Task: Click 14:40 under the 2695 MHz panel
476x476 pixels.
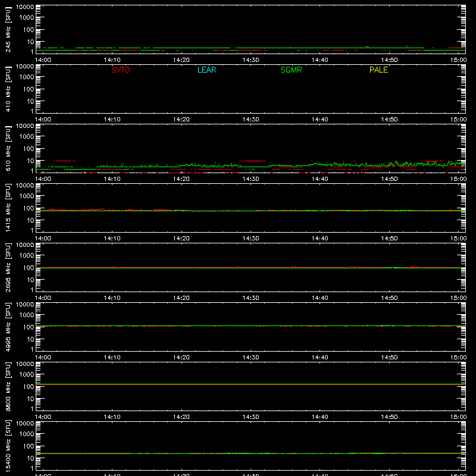Action: click(320, 298)
